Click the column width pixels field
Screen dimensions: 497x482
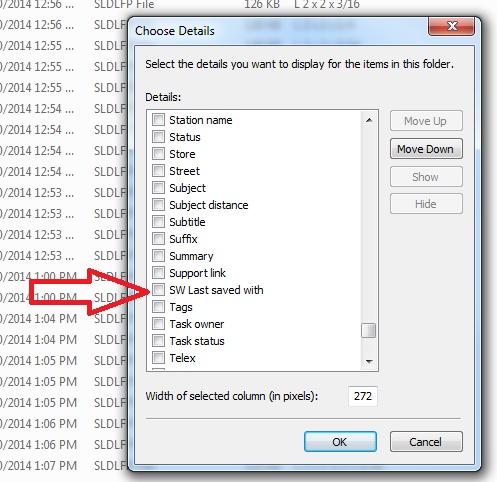(x=363, y=396)
